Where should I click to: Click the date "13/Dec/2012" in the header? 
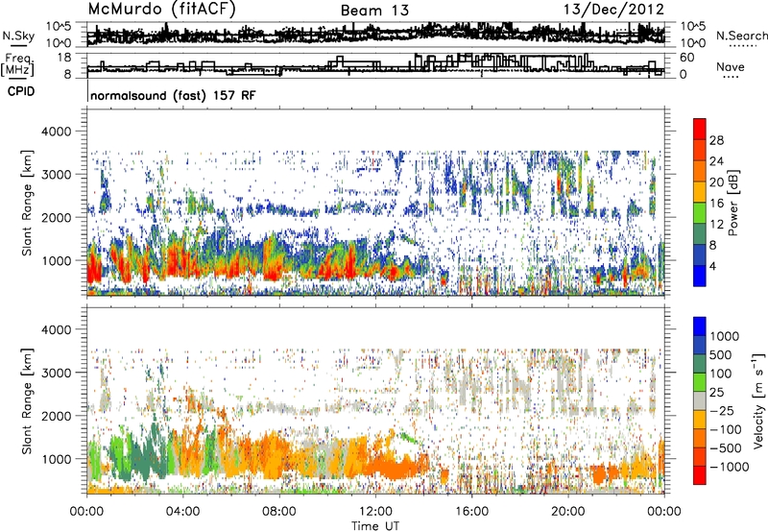[x=613, y=10]
